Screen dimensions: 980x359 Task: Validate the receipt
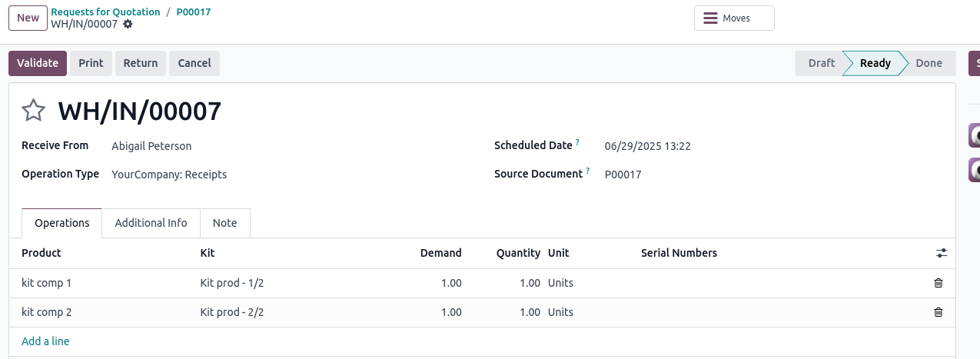38,63
